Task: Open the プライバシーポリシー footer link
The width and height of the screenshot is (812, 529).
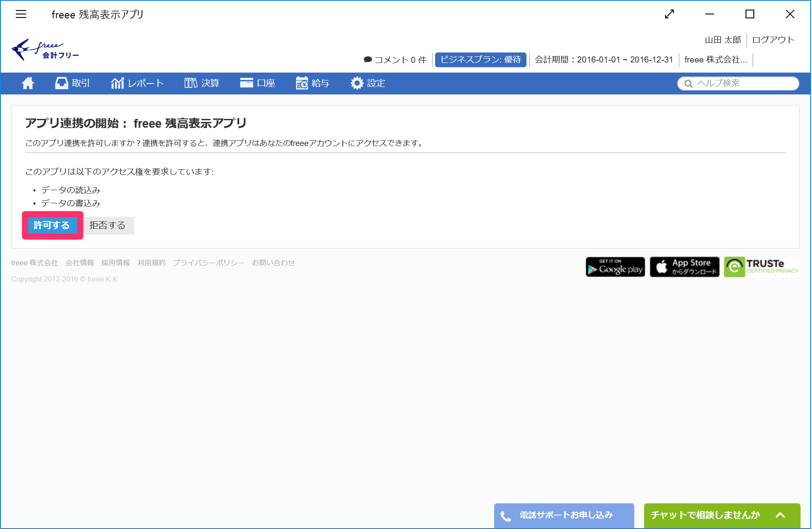Action: [209, 263]
